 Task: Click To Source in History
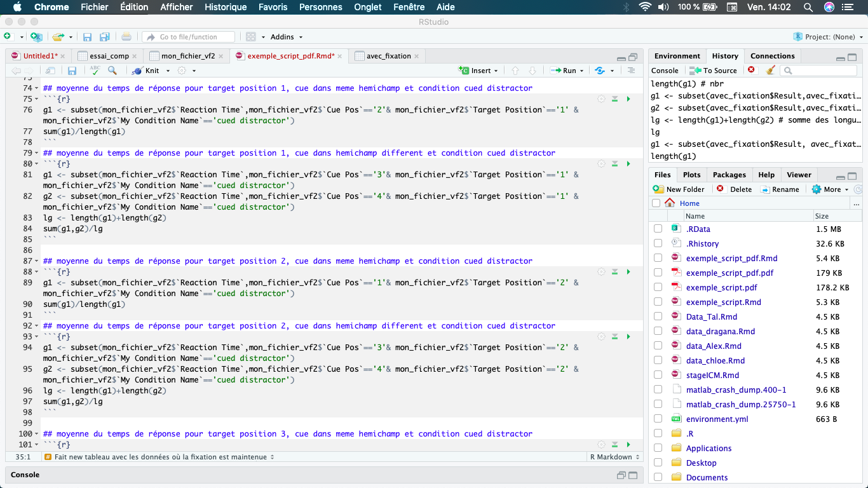[714, 71]
